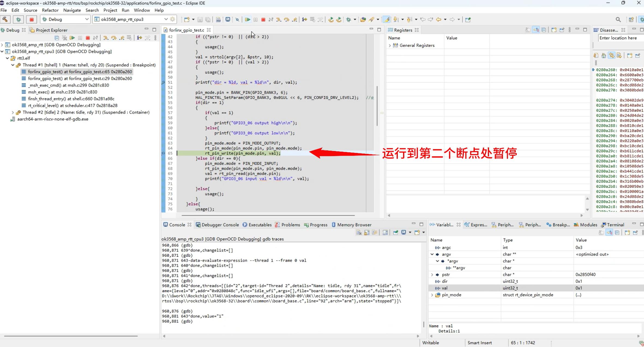Viewport: 644px width, 347px height.
Task: Click the toolbar search magnifier icon
Action: [618, 19]
